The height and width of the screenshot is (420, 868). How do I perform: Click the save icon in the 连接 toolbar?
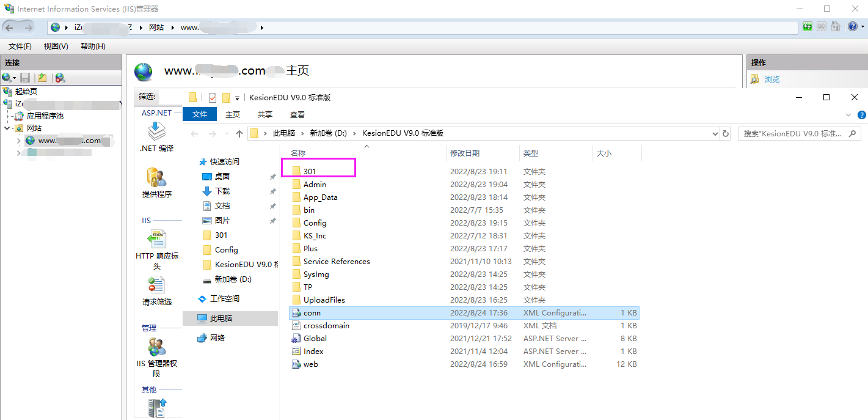pos(25,78)
